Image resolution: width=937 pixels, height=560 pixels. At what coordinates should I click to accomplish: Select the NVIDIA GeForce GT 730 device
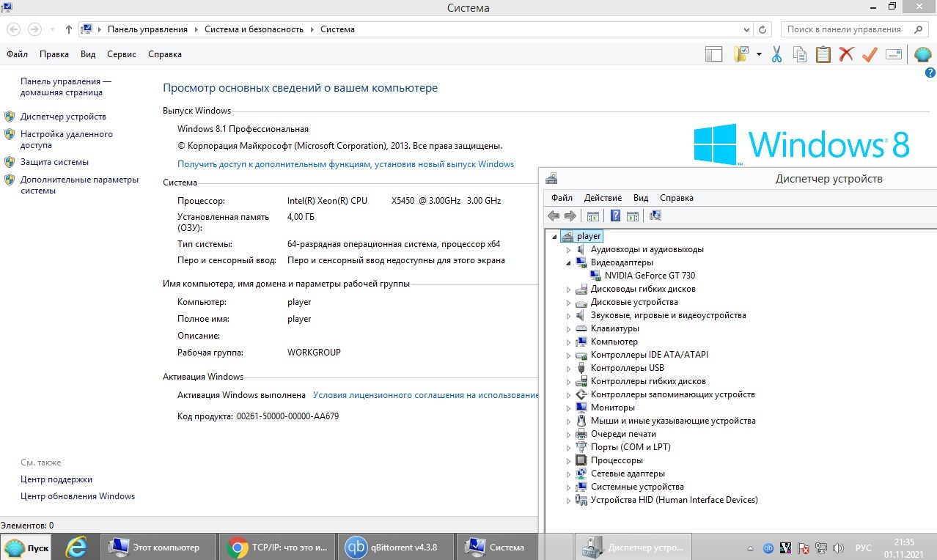[x=650, y=276]
